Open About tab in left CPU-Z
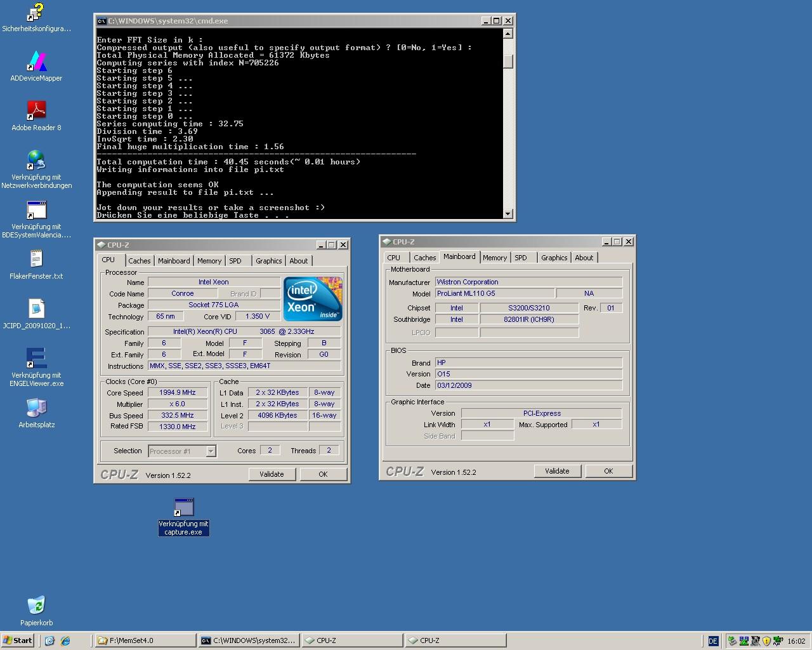Viewport: 812px width, 650px height. pos(299,261)
